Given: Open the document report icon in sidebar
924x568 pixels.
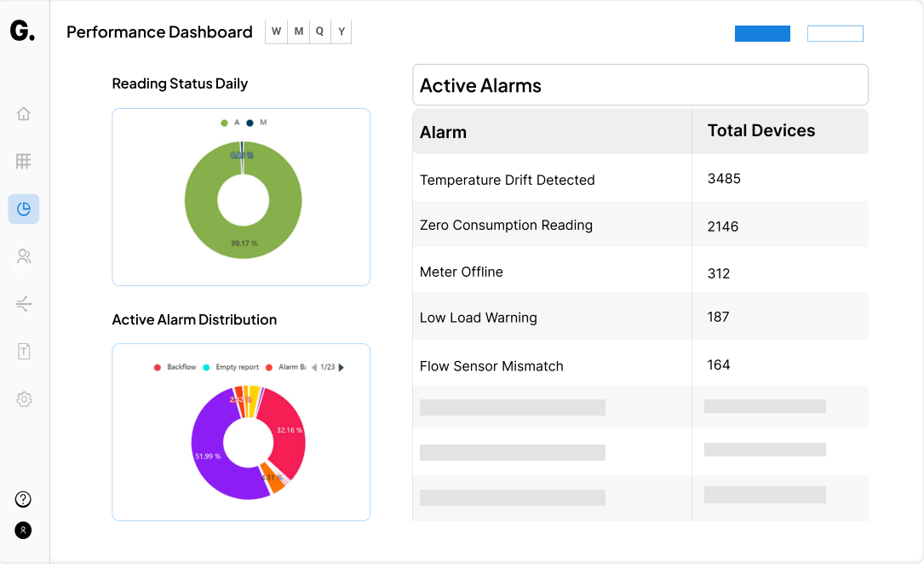Looking at the screenshot, I should [24, 352].
